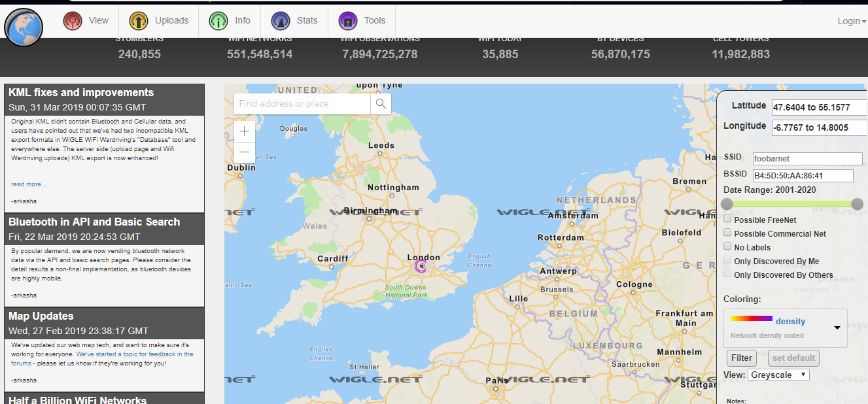The height and width of the screenshot is (404, 868).
Task: Click the Paris label on map
Action: tap(498, 380)
